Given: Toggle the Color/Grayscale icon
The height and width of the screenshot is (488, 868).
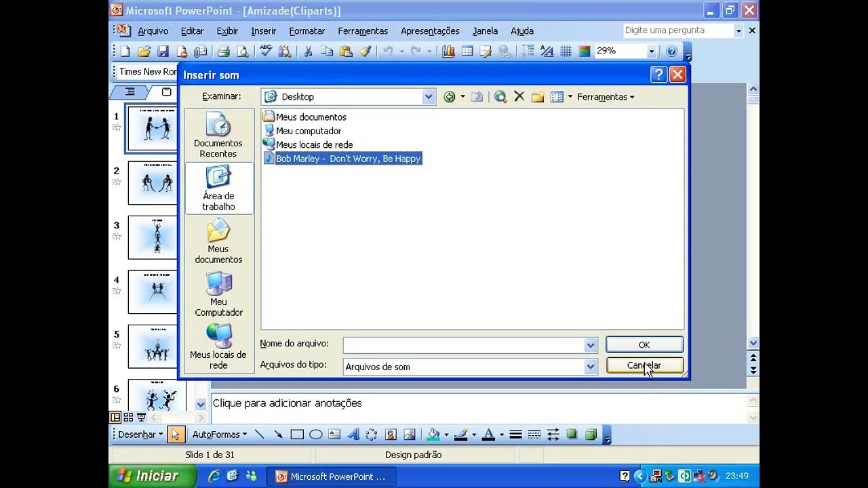Looking at the screenshot, I should tap(584, 52).
